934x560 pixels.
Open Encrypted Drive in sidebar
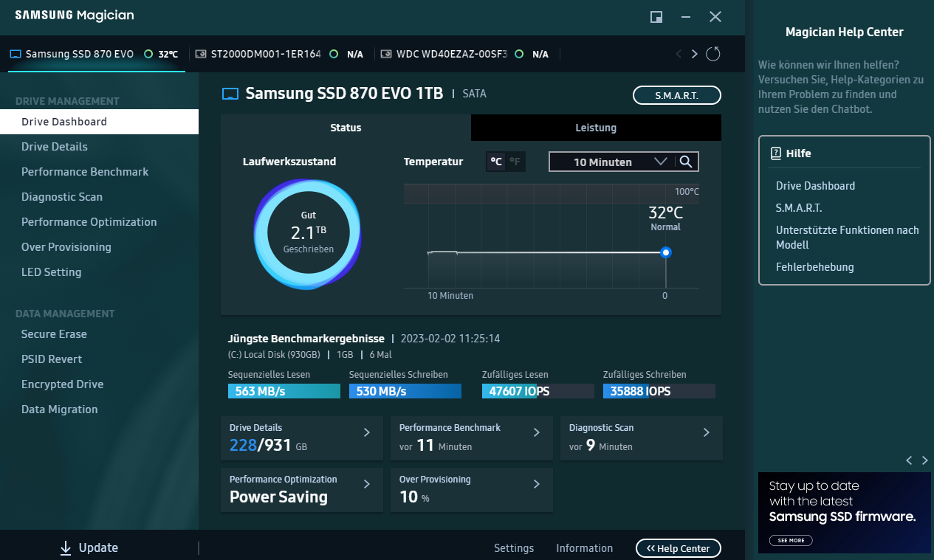tap(99, 384)
